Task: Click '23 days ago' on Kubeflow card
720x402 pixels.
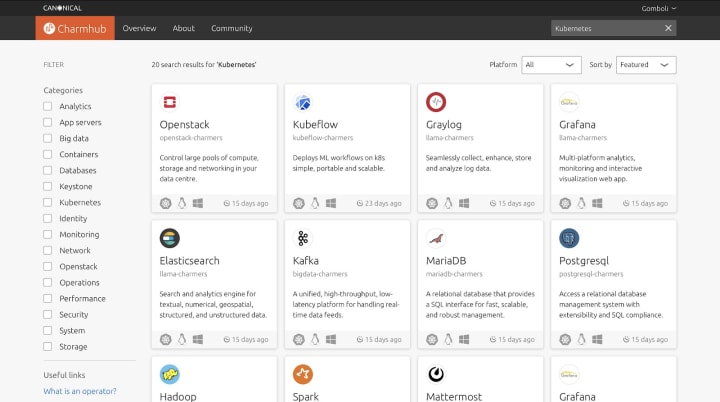Action: coord(379,203)
